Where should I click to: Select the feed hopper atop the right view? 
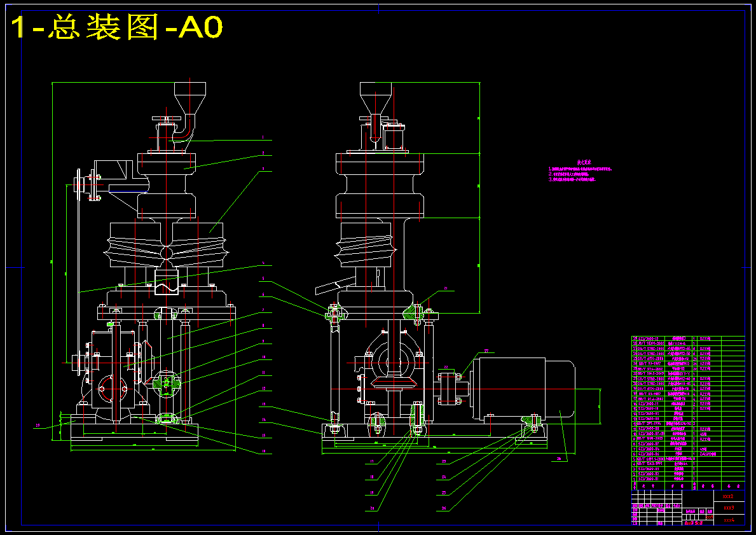tap(376, 98)
